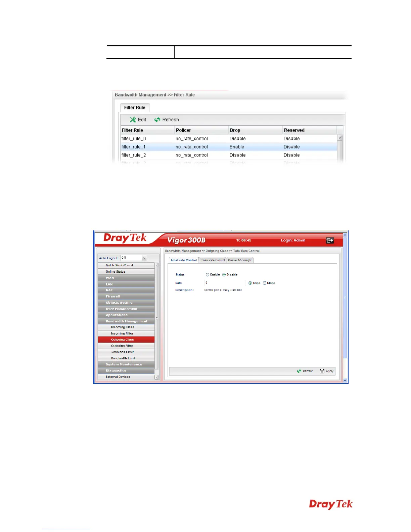Collapse the Bandwidth Management section
The width and height of the screenshot is (411, 532).
126,321
